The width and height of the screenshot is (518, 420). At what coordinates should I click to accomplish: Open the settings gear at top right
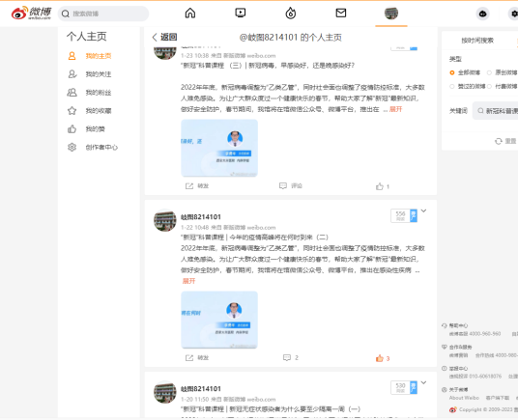514,14
